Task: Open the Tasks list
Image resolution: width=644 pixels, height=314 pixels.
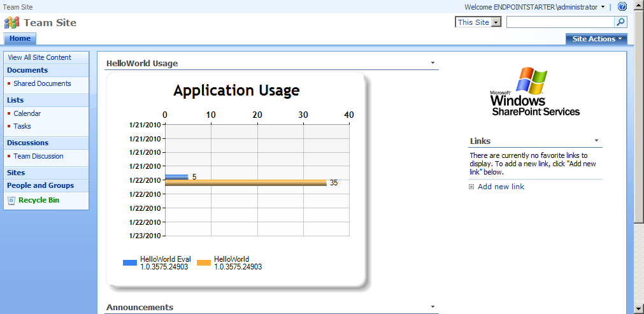Action: [x=22, y=126]
